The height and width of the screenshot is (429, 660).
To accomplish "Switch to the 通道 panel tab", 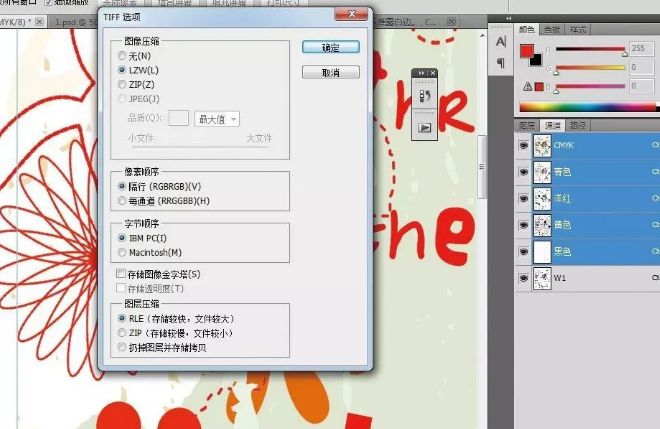I will pyautogui.click(x=552, y=125).
